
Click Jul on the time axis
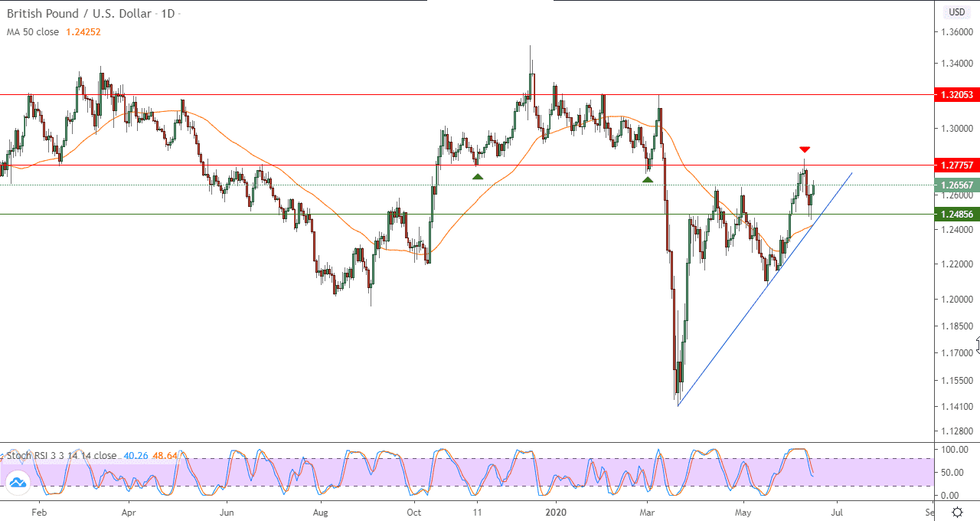point(838,511)
